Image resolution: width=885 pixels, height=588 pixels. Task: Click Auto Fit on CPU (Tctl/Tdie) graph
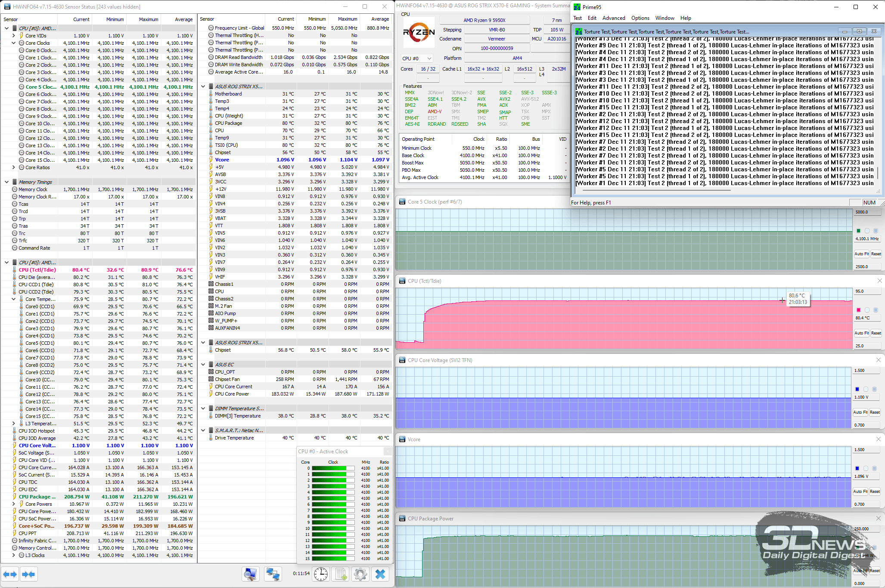coord(862,333)
